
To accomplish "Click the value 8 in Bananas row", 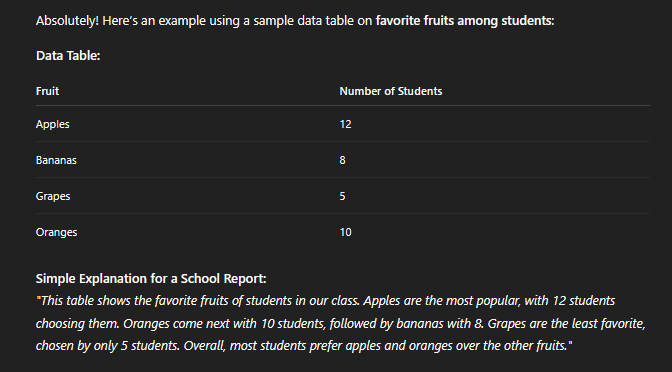I will (x=342, y=160).
